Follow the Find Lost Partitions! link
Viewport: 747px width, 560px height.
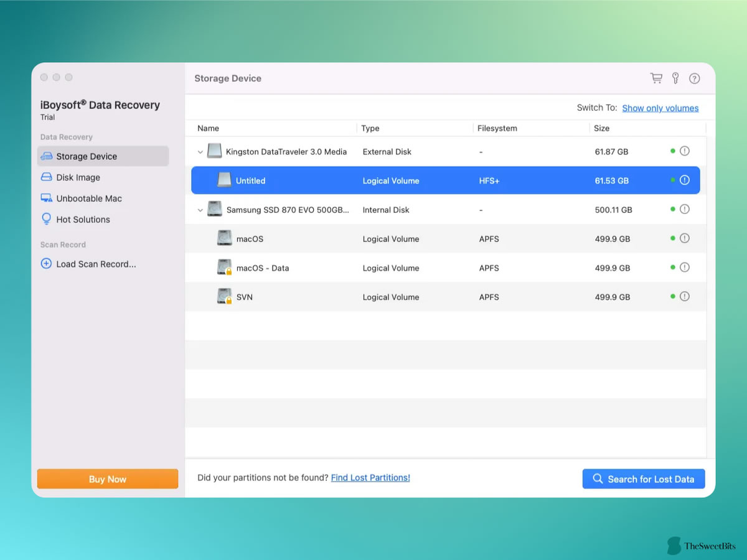(x=370, y=478)
